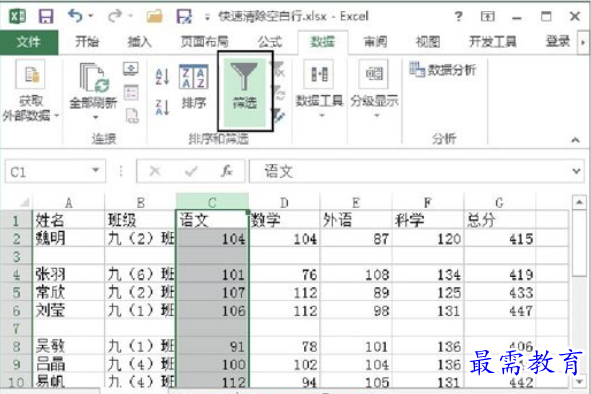Switch to the 视图 tab
Screen dimensions: 591x394
coord(428,42)
